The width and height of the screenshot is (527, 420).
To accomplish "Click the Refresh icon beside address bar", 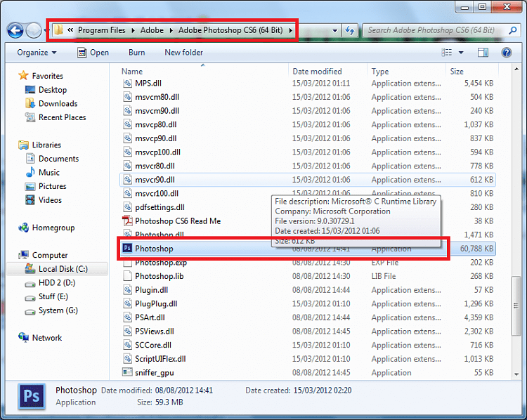I will click(350, 31).
